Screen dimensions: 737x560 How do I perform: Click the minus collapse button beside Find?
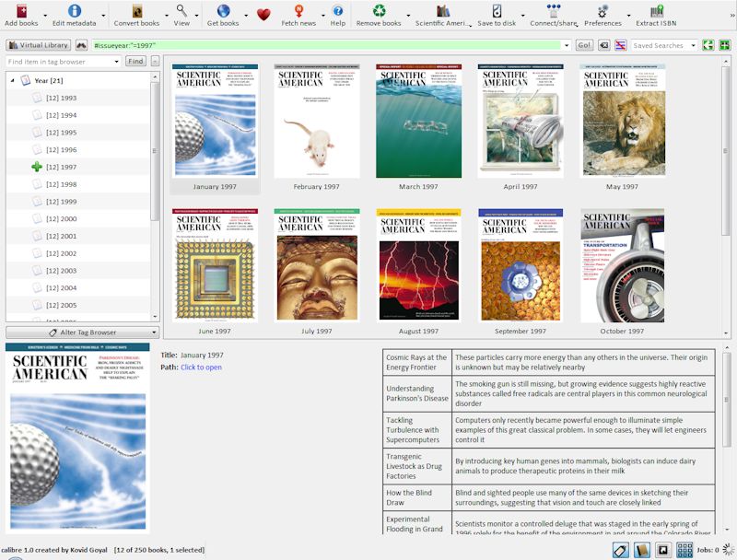pyautogui.click(x=155, y=61)
